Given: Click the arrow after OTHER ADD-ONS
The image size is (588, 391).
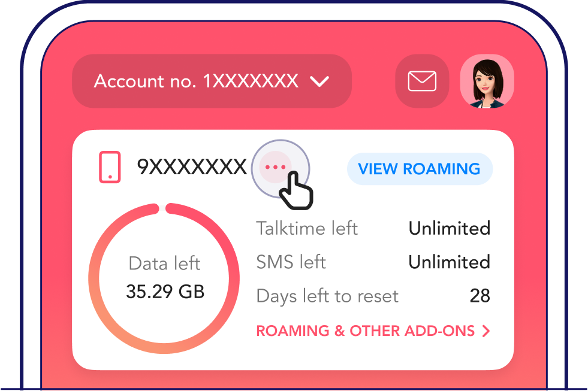Looking at the screenshot, I should click(x=486, y=331).
